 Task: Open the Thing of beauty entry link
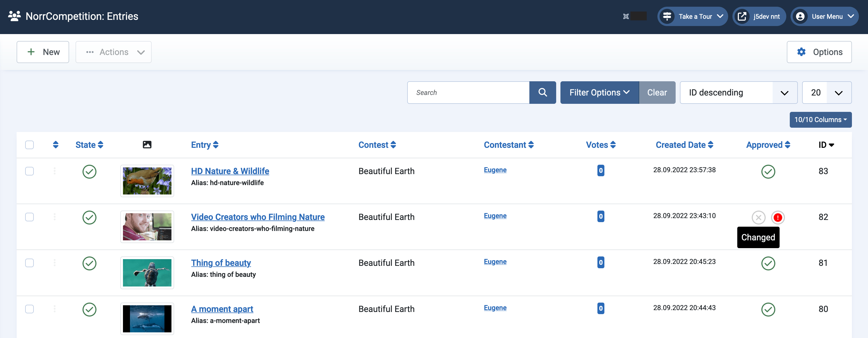pyautogui.click(x=221, y=263)
